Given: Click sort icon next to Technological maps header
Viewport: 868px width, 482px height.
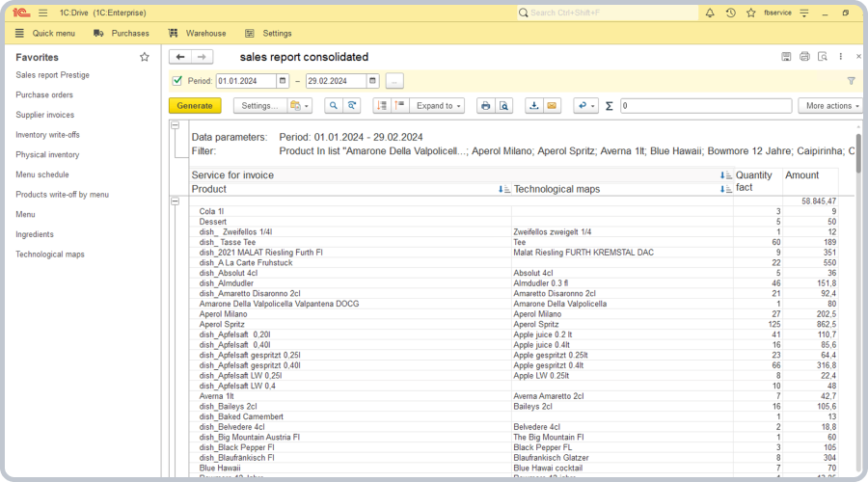Looking at the screenshot, I should pyautogui.click(x=725, y=189).
